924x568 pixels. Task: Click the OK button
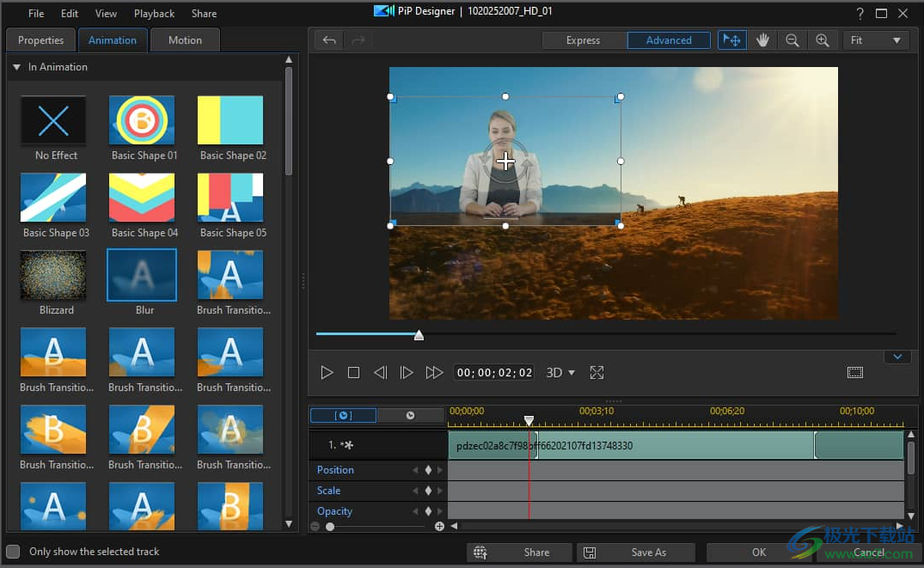[x=759, y=552]
